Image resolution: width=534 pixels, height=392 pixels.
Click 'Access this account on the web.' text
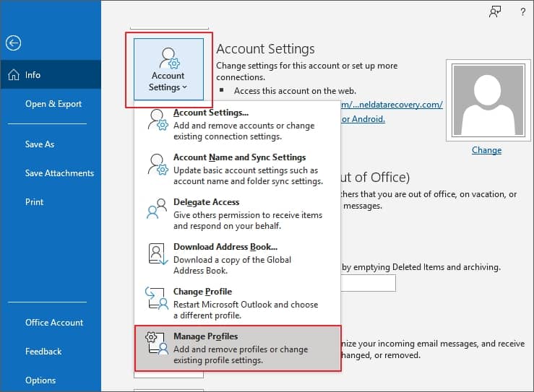click(295, 91)
